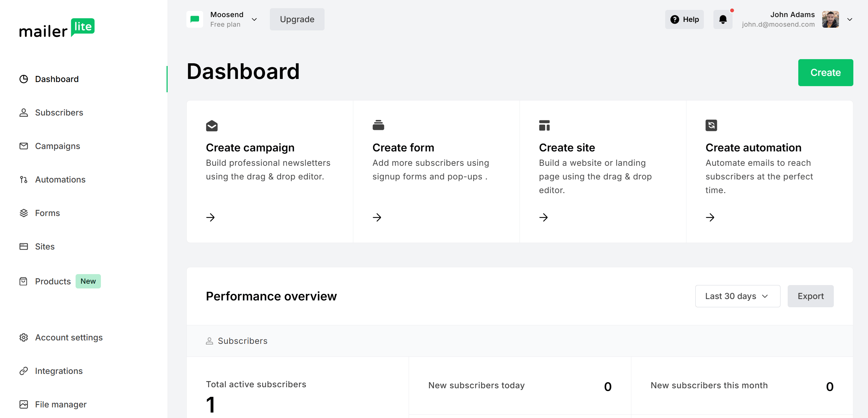This screenshot has height=418, width=868.
Task: Click the MailerLite logo
Action: coord(57,28)
